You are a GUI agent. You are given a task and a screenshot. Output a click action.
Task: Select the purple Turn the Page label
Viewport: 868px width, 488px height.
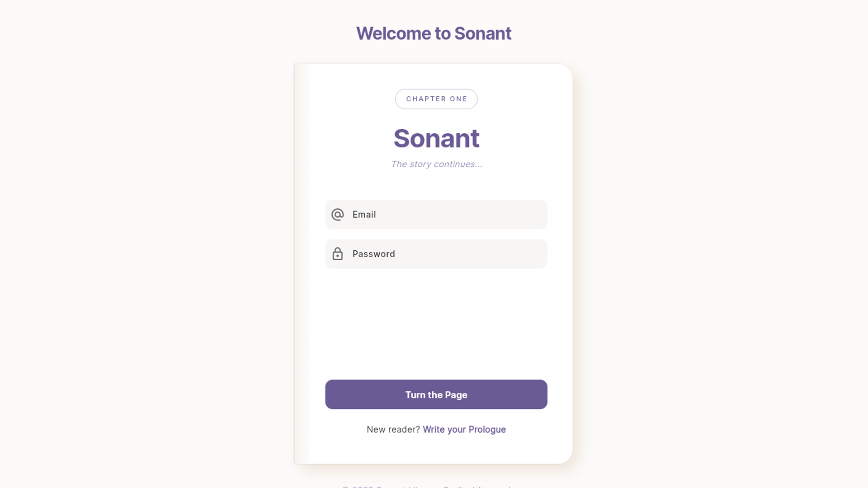(436, 394)
